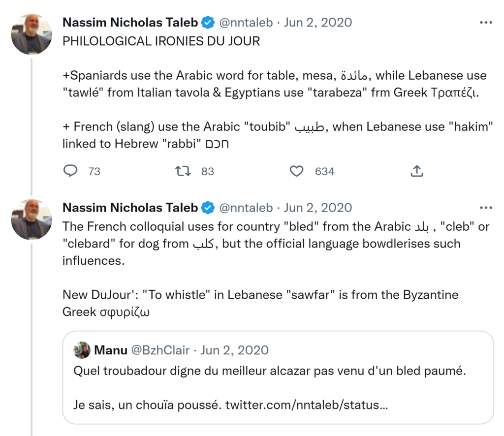Open Taleb's avatar on first tweet
504x436 pixels.
click(31, 34)
